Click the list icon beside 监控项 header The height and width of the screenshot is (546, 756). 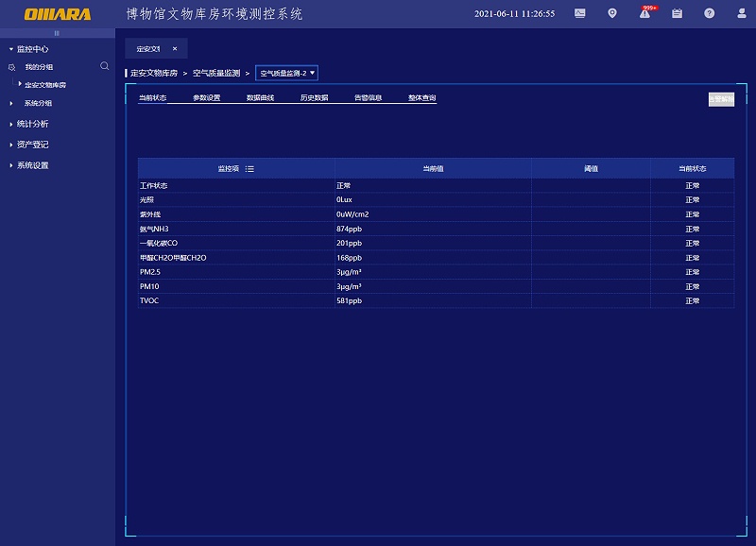(x=249, y=168)
